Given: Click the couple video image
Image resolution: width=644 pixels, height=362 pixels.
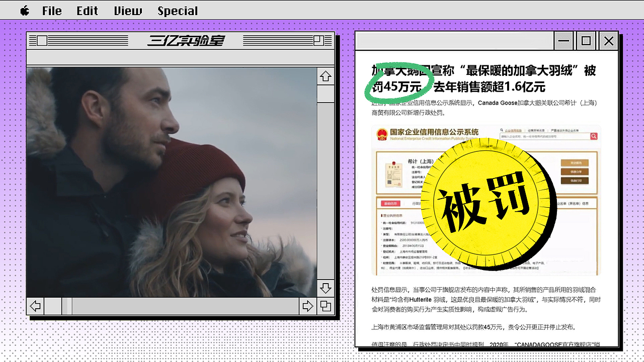Looking at the screenshot, I should point(172,182).
